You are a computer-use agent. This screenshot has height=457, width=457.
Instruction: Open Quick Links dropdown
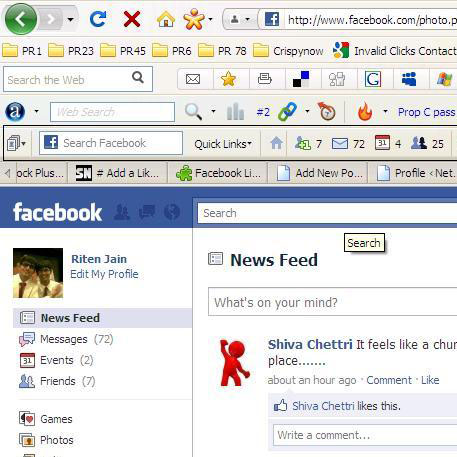[223, 144]
